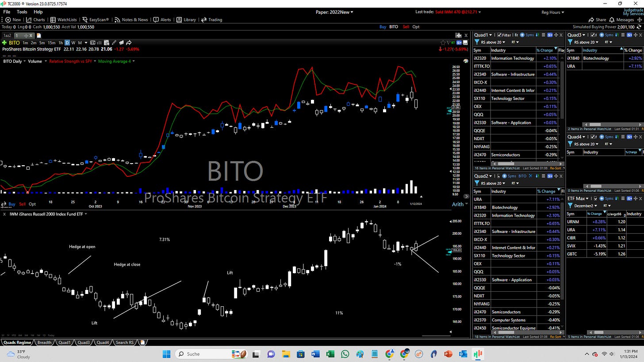Open Moving Average 4 indicator dropdown

pyautogui.click(x=117, y=61)
